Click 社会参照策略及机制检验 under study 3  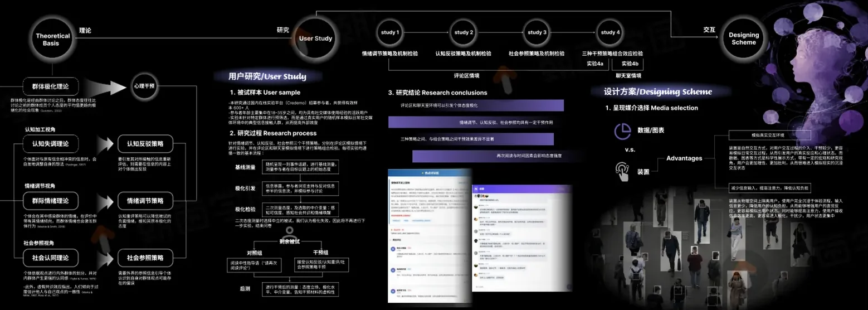pyautogui.click(x=537, y=54)
